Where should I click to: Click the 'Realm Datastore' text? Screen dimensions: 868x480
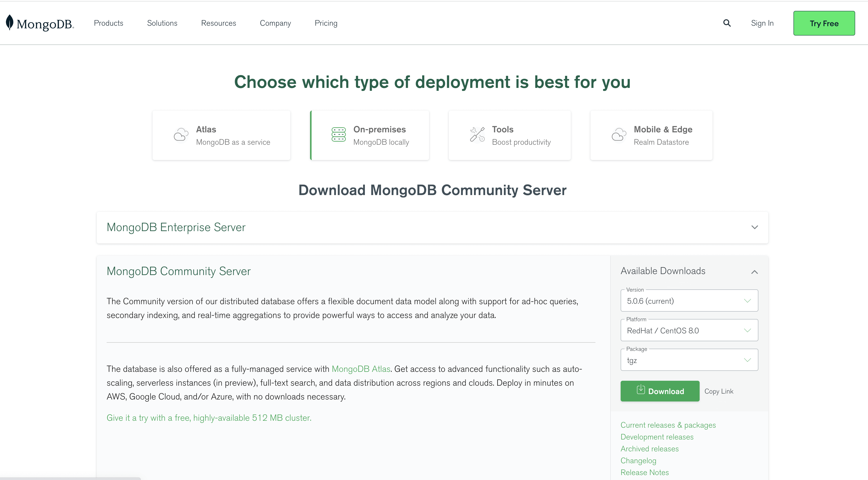(661, 142)
